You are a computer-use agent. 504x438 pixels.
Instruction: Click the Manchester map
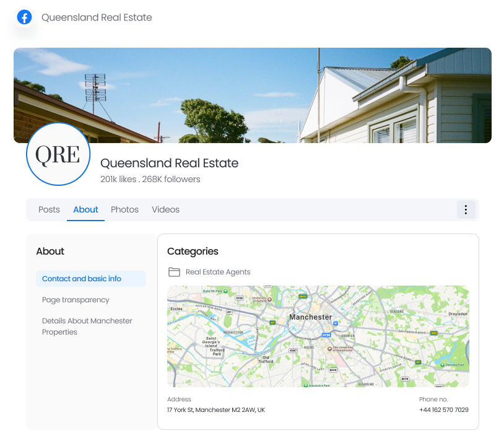[x=318, y=336]
